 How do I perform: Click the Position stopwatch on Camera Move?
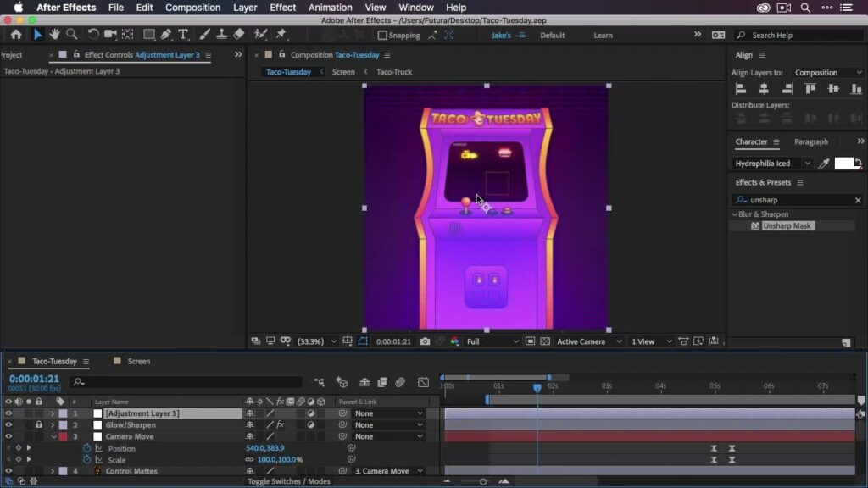tap(86, 448)
